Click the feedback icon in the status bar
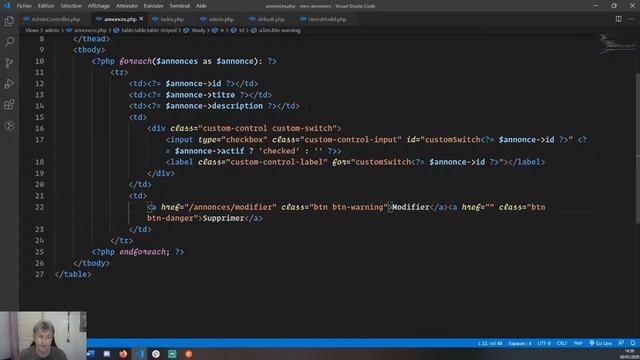Viewport: 640px width, 360px height. (621, 343)
